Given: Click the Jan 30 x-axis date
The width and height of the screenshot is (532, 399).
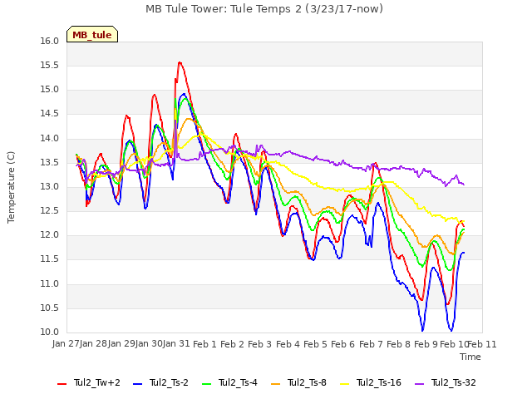Looking at the screenshot, I should [150, 343].
